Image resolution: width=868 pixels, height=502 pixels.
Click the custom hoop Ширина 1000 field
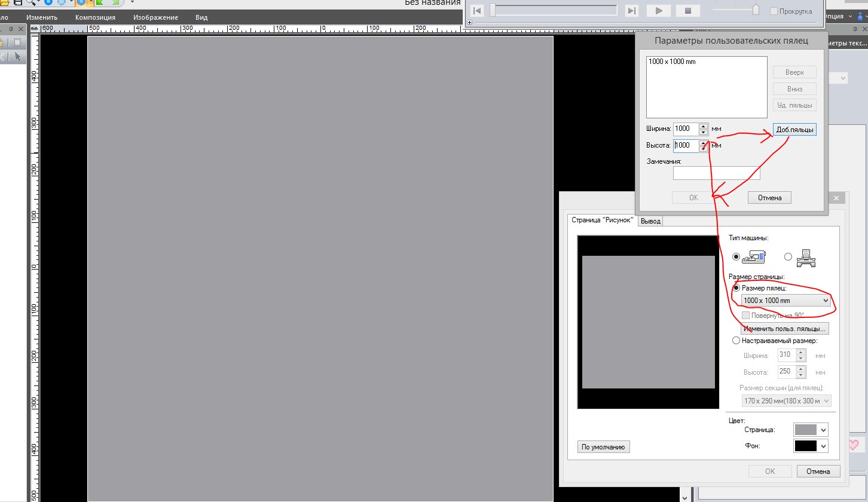pyautogui.click(x=686, y=128)
